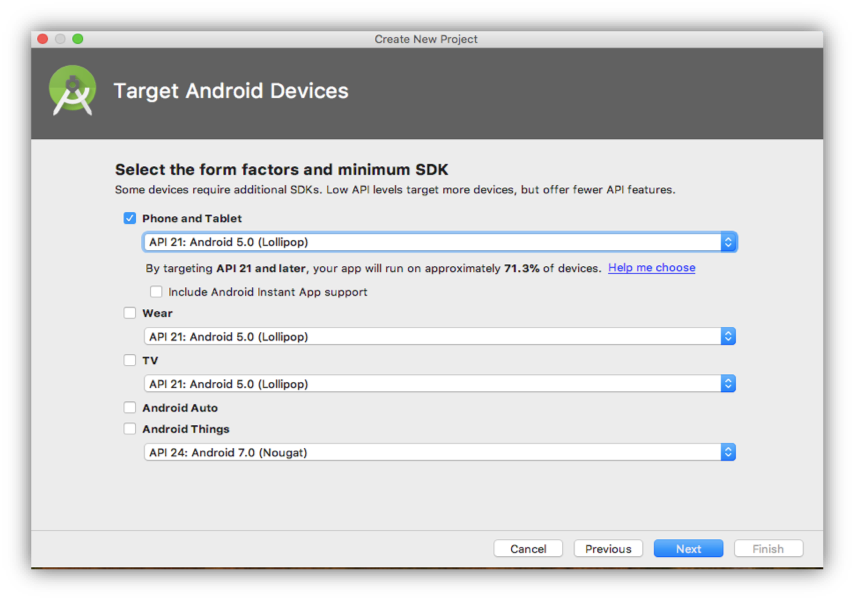Go back with the Previous button
The image size is (854, 600).
coord(608,548)
